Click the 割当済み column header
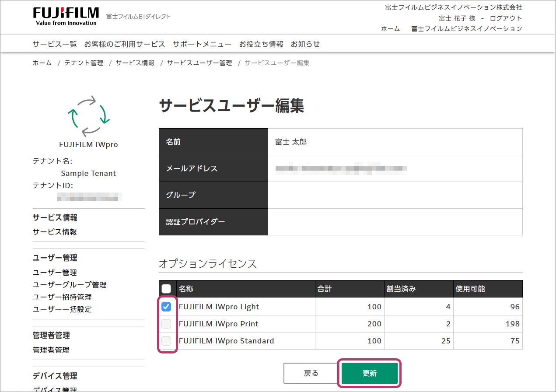Image resolution: width=556 pixels, height=392 pixels. click(419, 289)
